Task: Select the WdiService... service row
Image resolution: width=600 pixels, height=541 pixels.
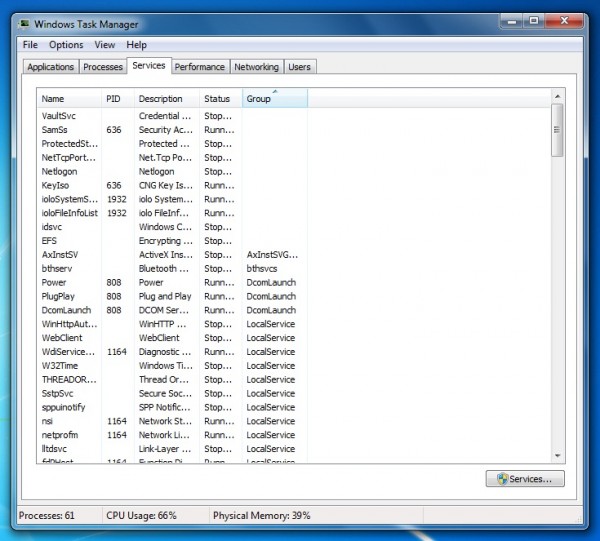Action: 172,352
